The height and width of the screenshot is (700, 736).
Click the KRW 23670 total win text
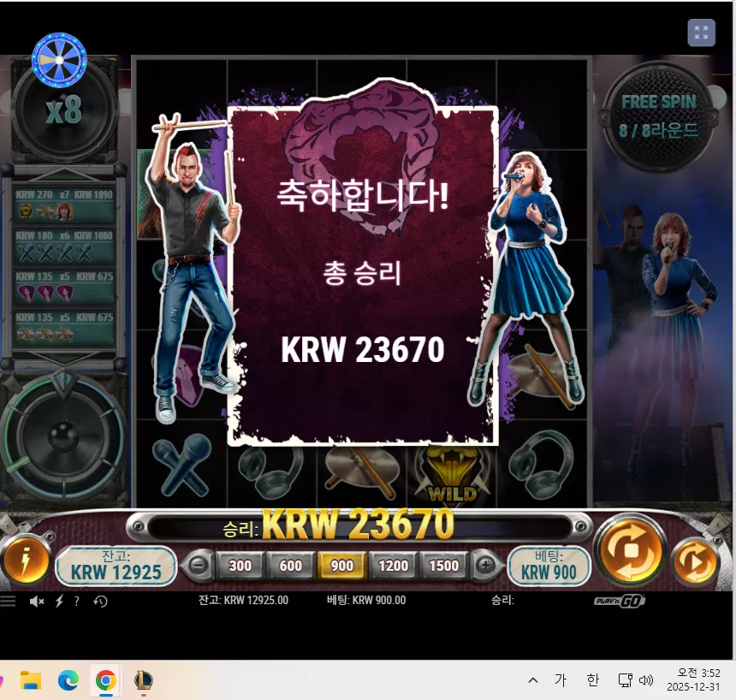click(x=362, y=350)
